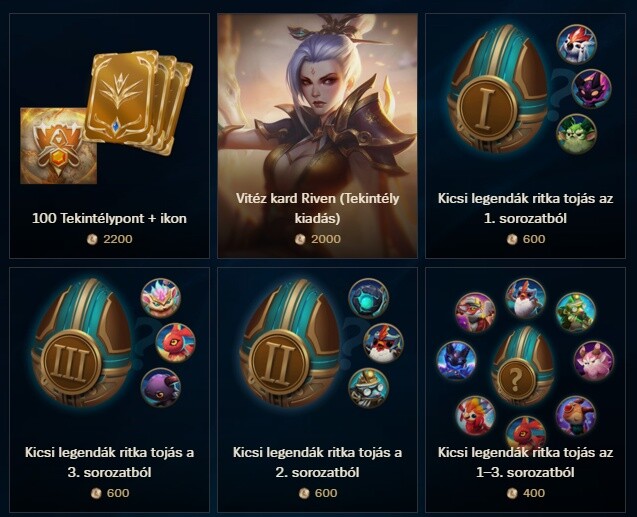Select the blue orb legend portrait in Series 2
Image resolution: width=637 pixels, height=517 pixels.
point(369,299)
